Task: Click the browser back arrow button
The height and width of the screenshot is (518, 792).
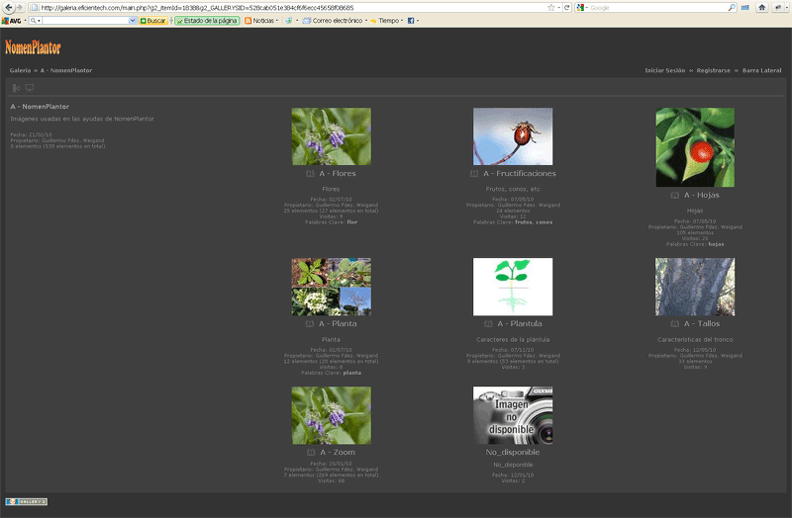Action: tap(9, 8)
